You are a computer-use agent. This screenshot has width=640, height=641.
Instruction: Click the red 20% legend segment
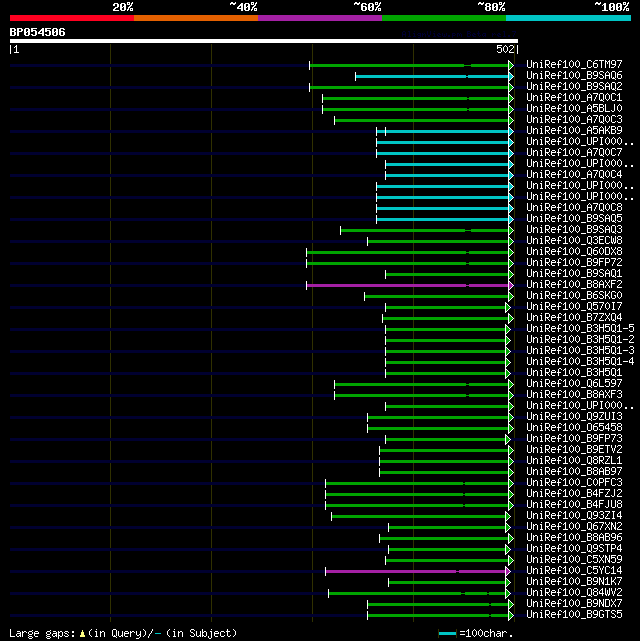pyautogui.click(x=72, y=18)
